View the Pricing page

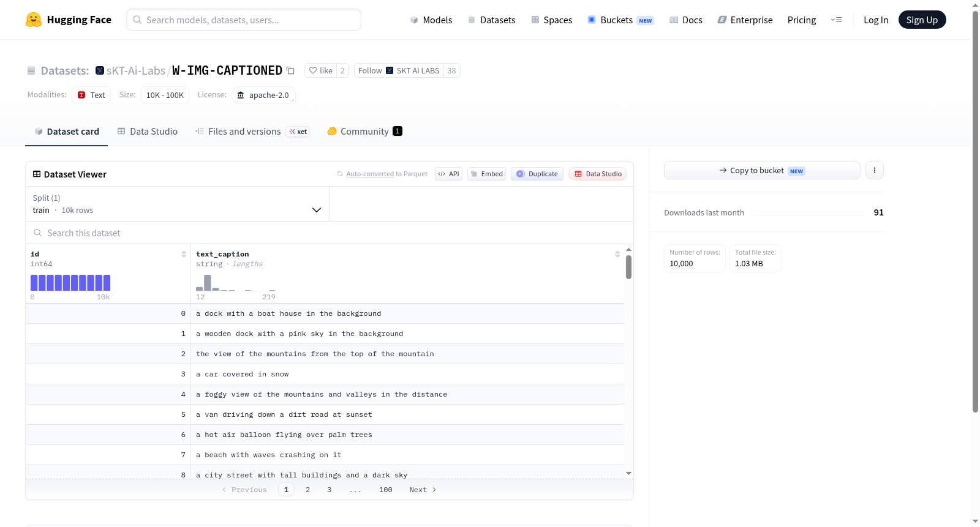coord(802,20)
